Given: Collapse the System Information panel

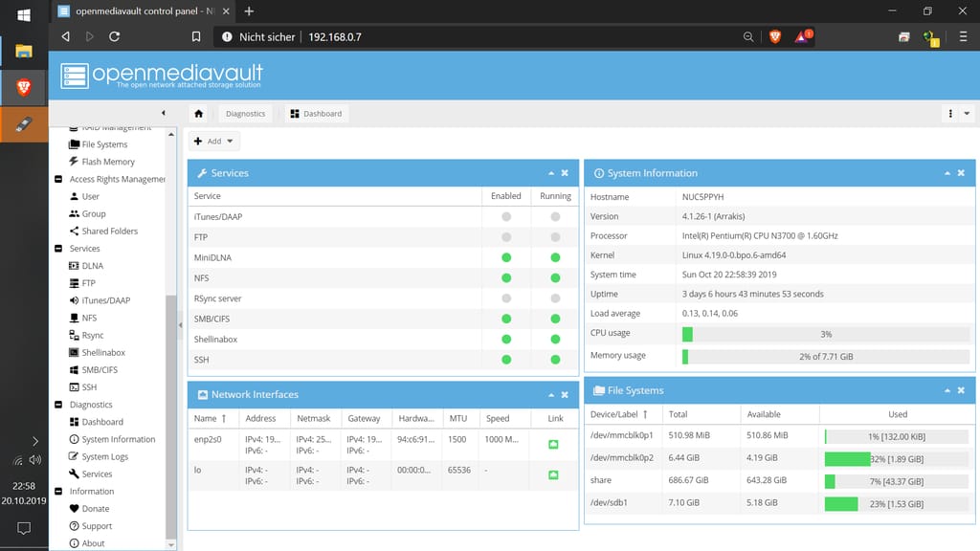Looking at the screenshot, I should tap(947, 173).
